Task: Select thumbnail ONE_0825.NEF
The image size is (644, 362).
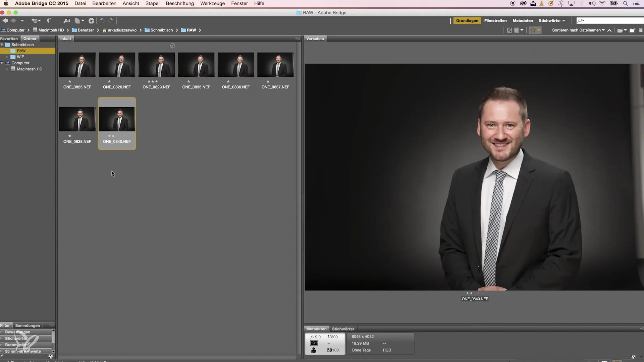Action: [x=77, y=65]
